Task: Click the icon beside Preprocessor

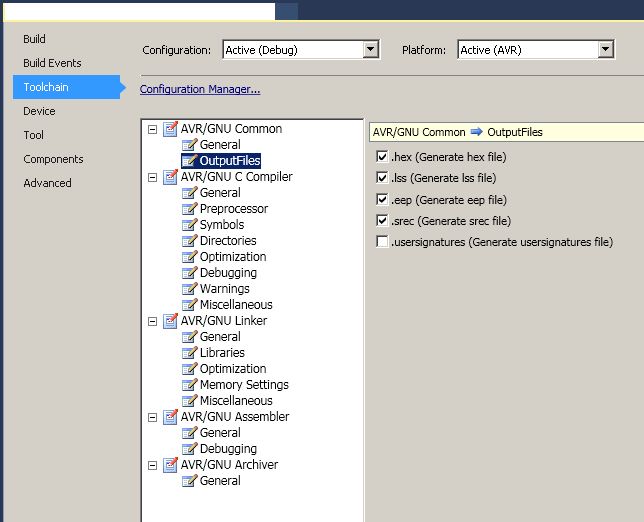Action: [189, 209]
